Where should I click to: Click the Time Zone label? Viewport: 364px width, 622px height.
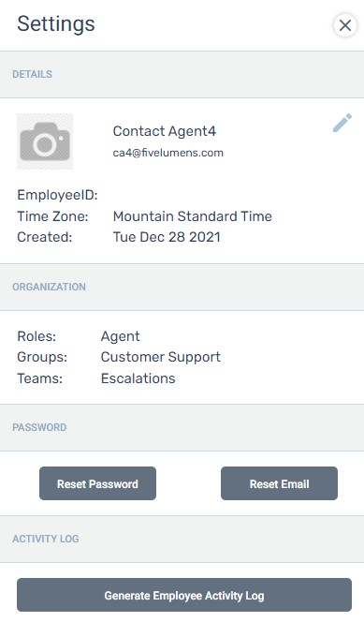[x=52, y=216]
